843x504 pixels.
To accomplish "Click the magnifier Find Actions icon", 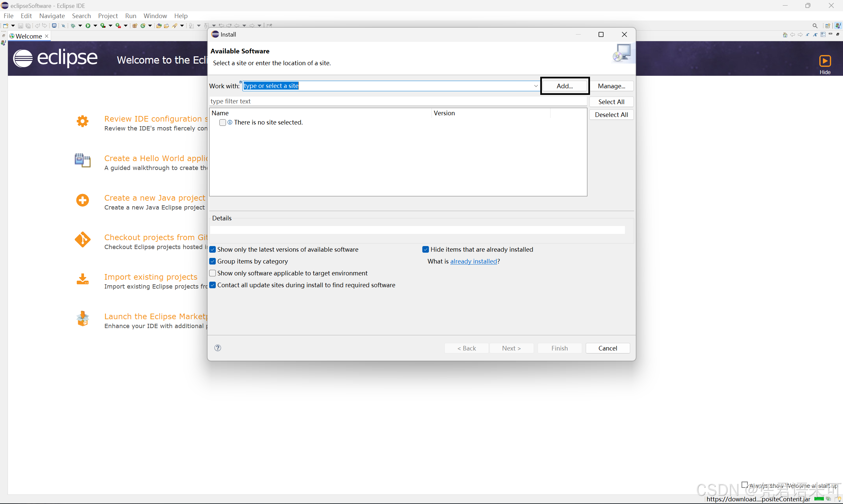I will [815, 26].
